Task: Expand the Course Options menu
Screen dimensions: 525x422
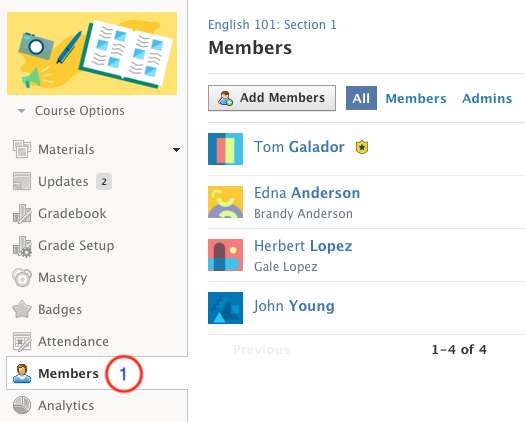Action: click(71, 111)
